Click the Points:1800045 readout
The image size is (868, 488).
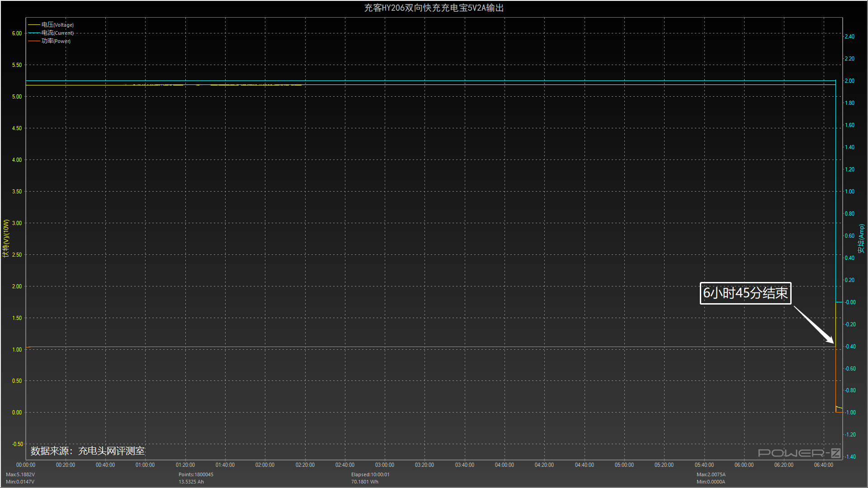(196, 474)
